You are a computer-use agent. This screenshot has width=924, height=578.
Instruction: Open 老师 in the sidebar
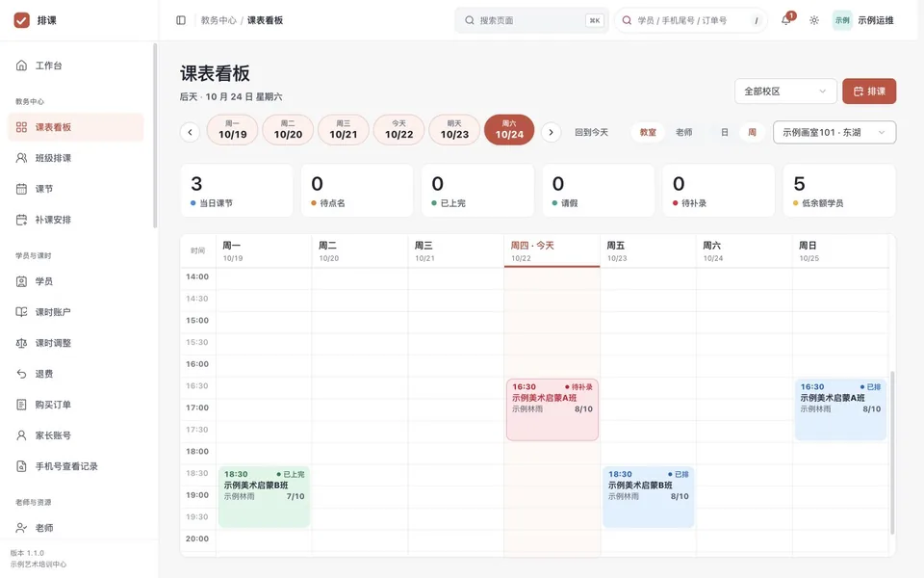point(76,528)
